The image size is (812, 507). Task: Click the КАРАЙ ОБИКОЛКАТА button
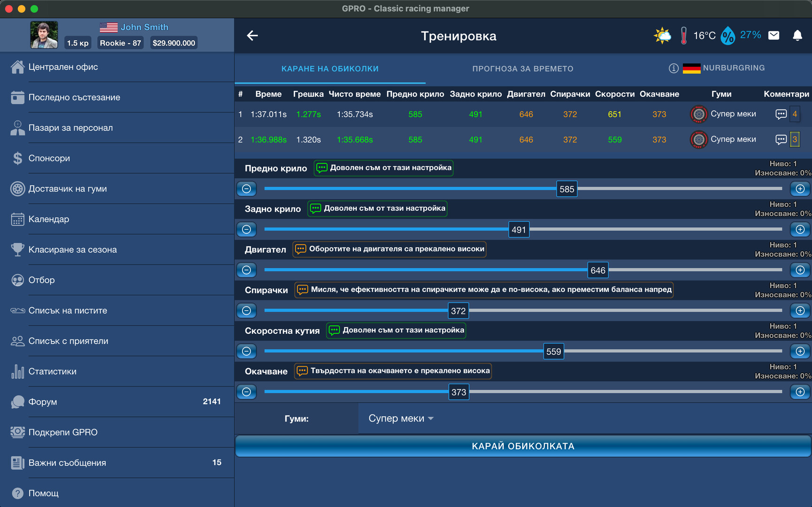(x=523, y=446)
